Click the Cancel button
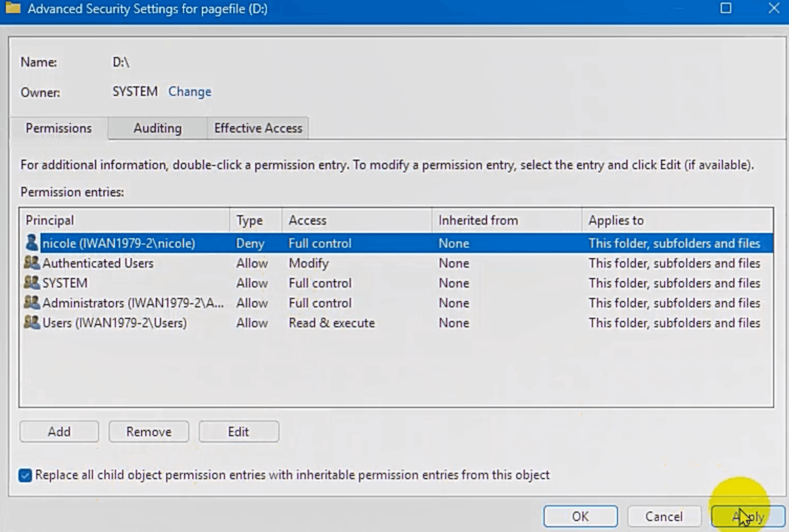This screenshot has height=532, width=789. (664, 516)
